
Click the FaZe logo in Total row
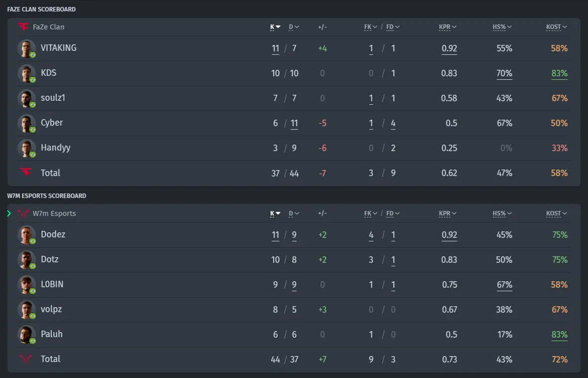click(26, 173)
